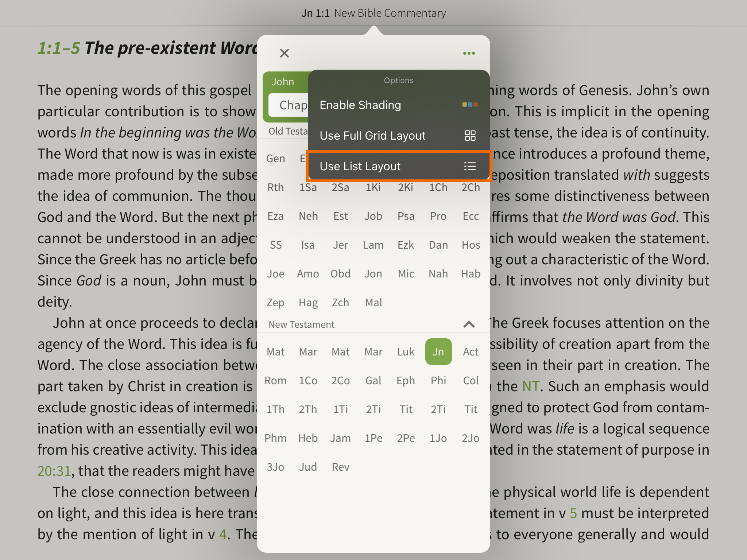Collapse the New Testament section
The width and height of the screenshot is (747, 560).
pyautogui.click(x=469, y=324)
